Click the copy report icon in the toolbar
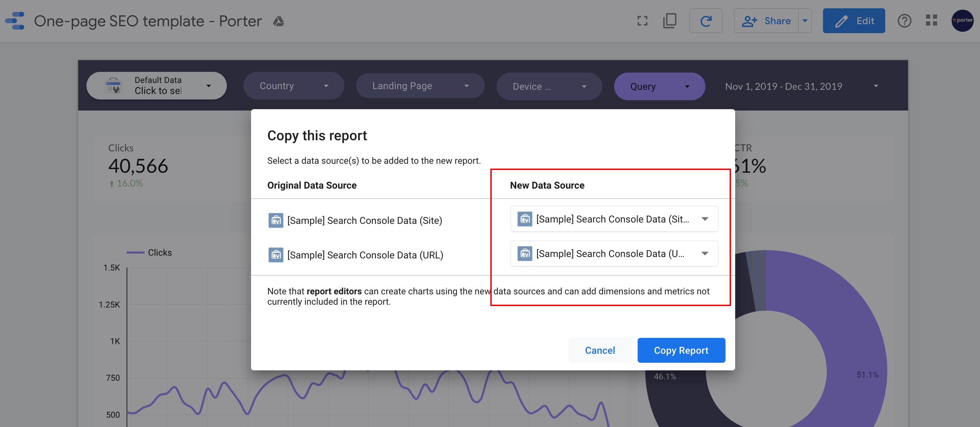The height and width of the screenshot is (427, 980). point(669,21)
